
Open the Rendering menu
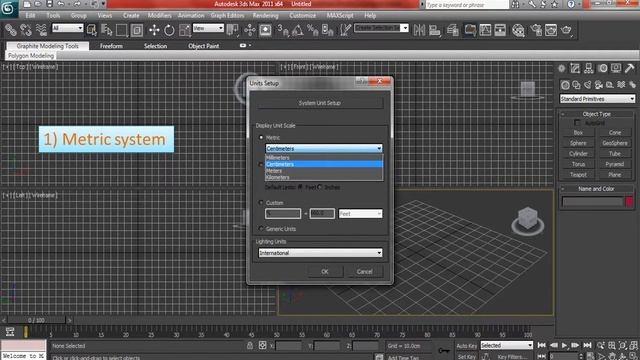tap(265, 16)
